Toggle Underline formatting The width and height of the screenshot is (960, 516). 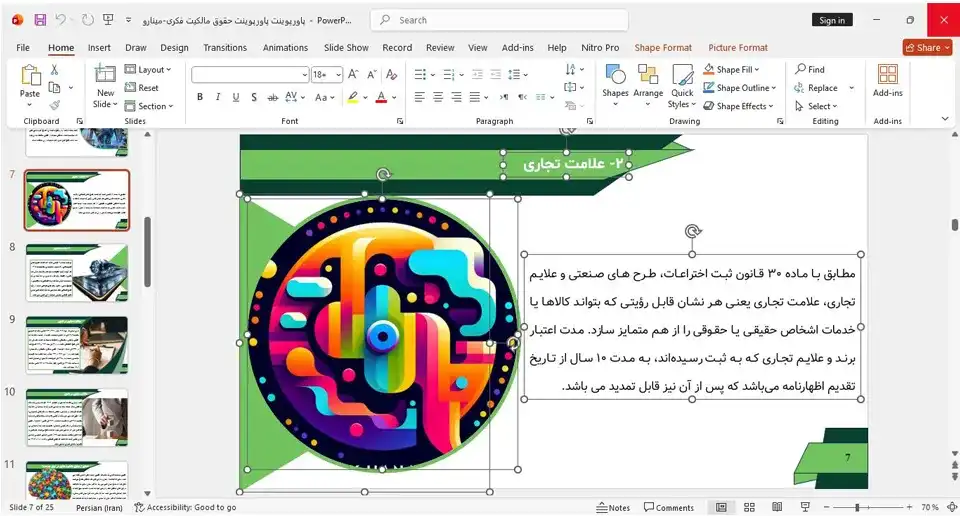coord(236,97)
